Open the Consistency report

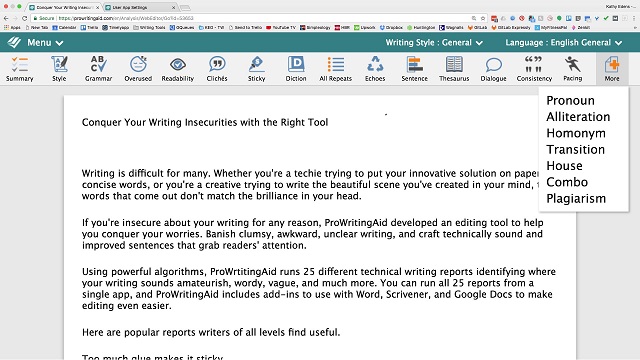(x=534, y=69)
